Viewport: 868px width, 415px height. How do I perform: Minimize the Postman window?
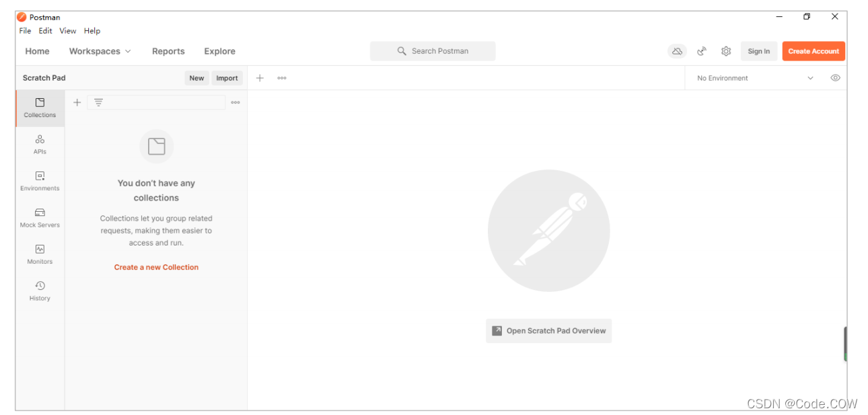pyautogui.click(x=779, y=17)
